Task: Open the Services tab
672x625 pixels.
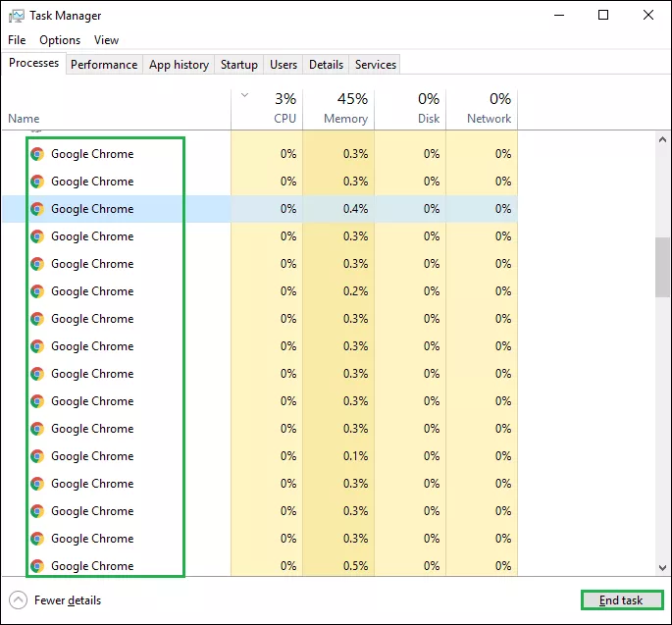Action: click(x=376, y=65)
